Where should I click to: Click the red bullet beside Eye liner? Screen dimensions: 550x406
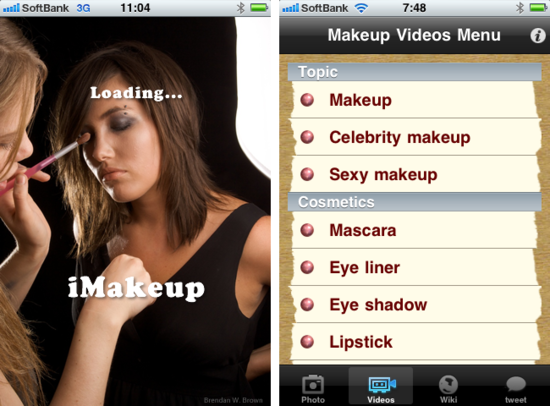click(307, 267)
